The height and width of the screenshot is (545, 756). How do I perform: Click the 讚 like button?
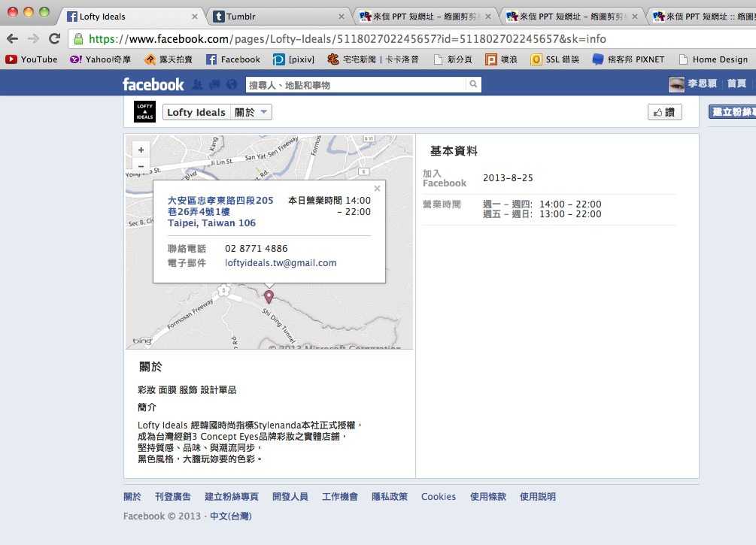pos(664,112)
